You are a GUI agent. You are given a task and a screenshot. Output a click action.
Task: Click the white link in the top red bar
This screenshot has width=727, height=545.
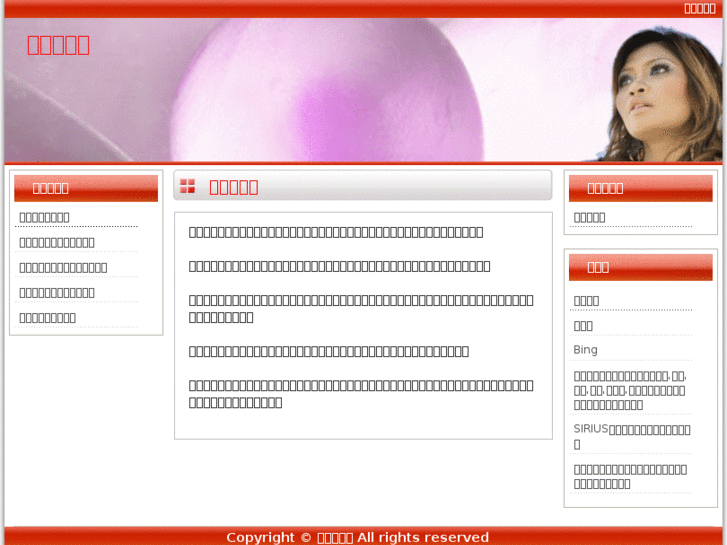(x=700, y=8)
